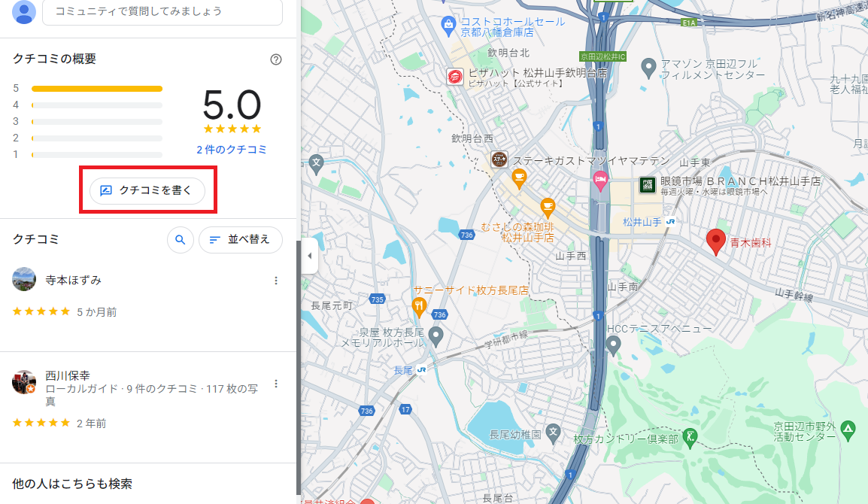
Task: Open the 2件のクチコミ link
Action: click(x=232, y=150)
